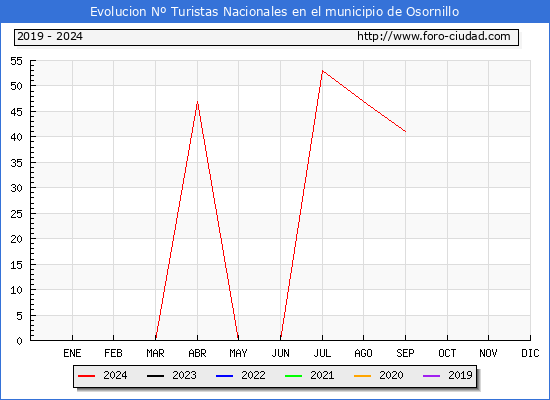Click the April peak of the red line

tap(197, 102)
